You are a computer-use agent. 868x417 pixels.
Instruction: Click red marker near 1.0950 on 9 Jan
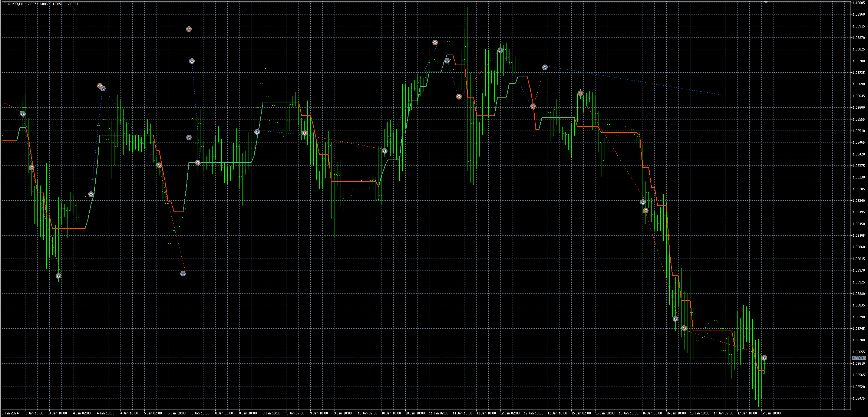[x=304, y=133]
